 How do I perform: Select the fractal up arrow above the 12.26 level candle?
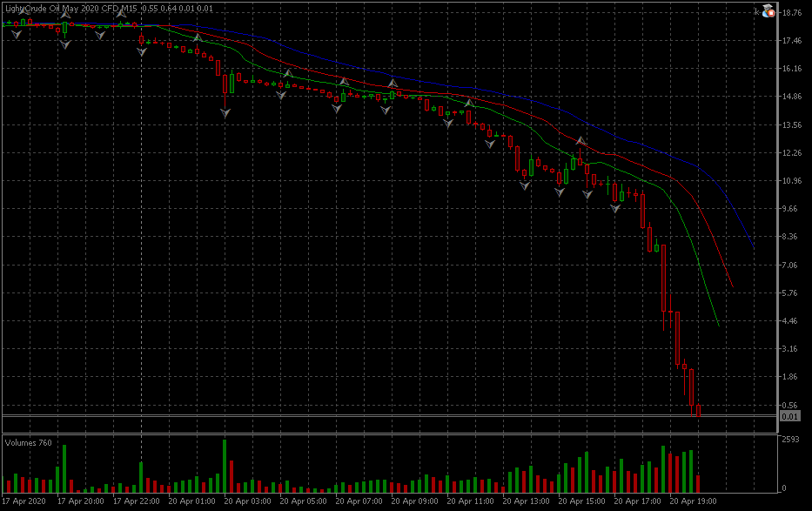[580, 139]
